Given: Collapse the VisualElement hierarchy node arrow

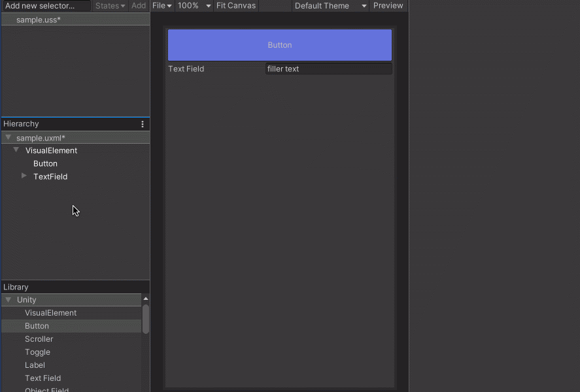Looking at the screenshot, I should click(16, 150).
